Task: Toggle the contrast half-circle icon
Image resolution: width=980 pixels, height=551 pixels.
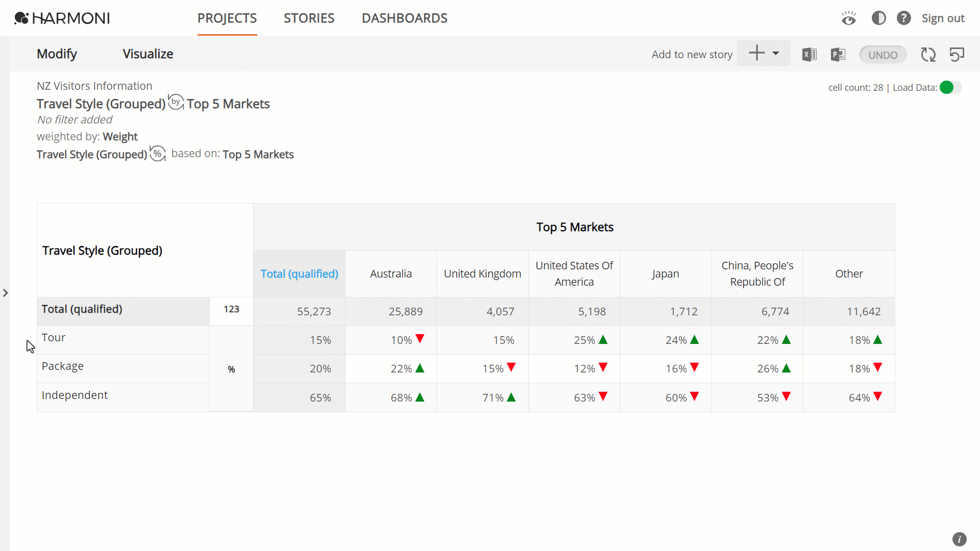Action: (x=878, y=18)
